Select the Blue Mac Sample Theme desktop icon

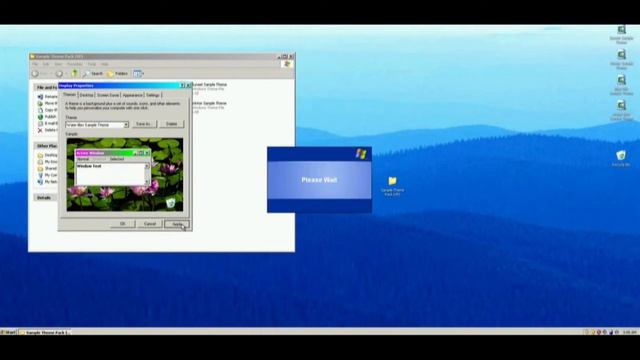(621, 85)
